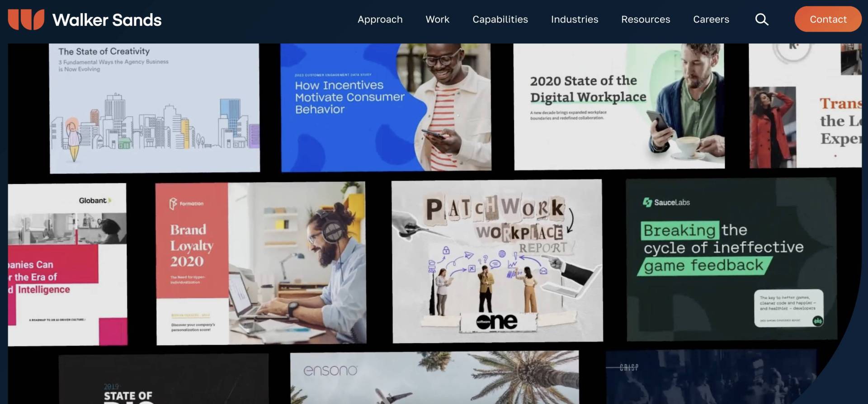Select the ensono palm tree thumbnail
The width and height of the screenshot is (868, 404).
click(434, 378)
